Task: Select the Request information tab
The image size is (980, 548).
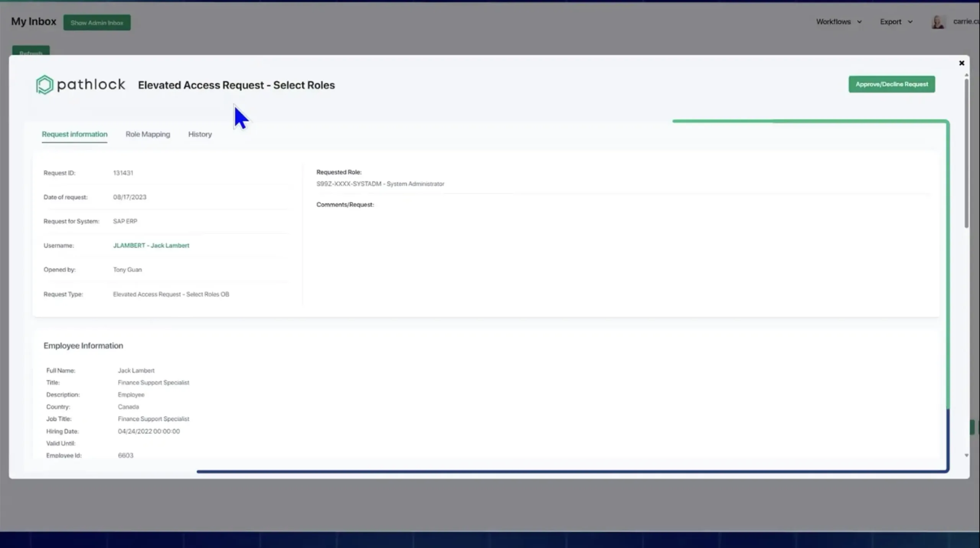Action: coord(74,134)
